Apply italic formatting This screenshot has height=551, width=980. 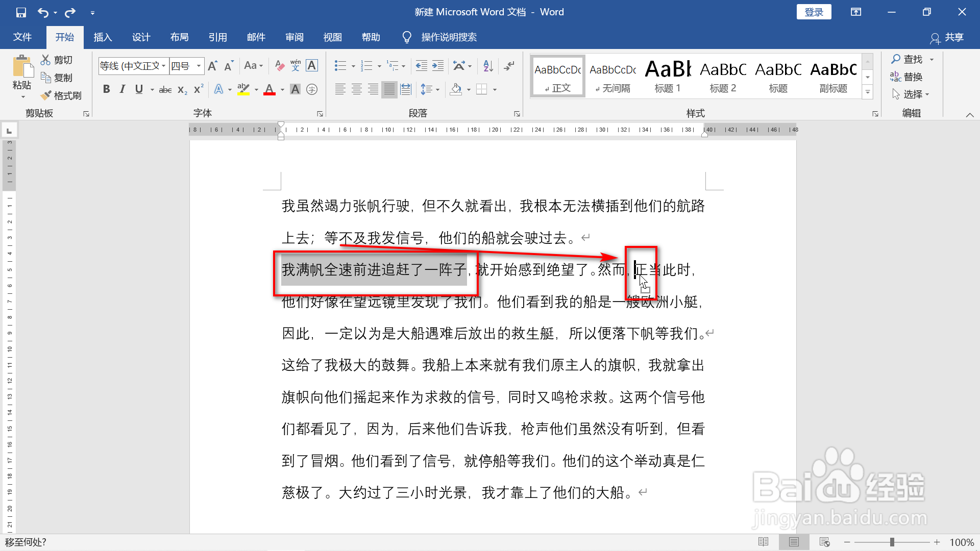pyautogui.click(x=122, y=89)
